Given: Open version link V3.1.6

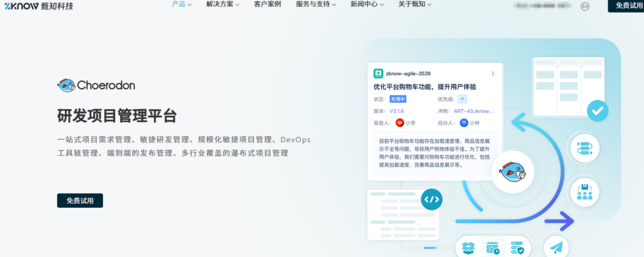Looking at the screenshot, I should [397, 111].
